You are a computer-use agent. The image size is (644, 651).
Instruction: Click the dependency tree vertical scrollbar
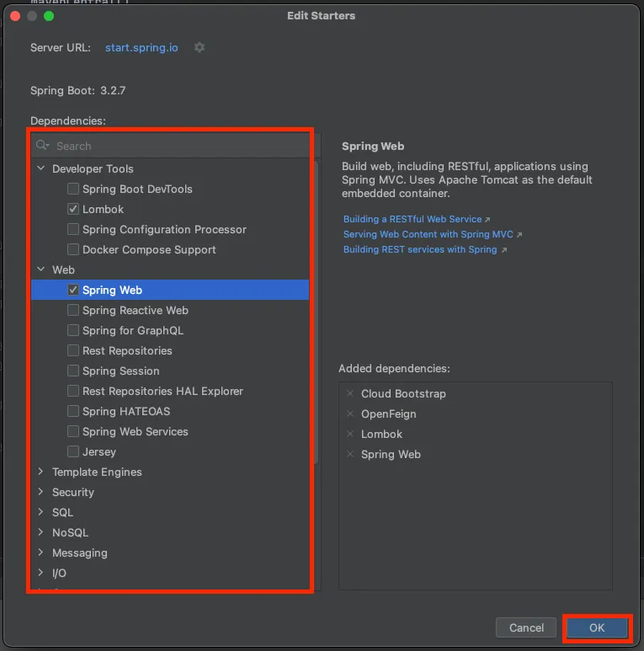pyautogui.click(x=317, y=312)
